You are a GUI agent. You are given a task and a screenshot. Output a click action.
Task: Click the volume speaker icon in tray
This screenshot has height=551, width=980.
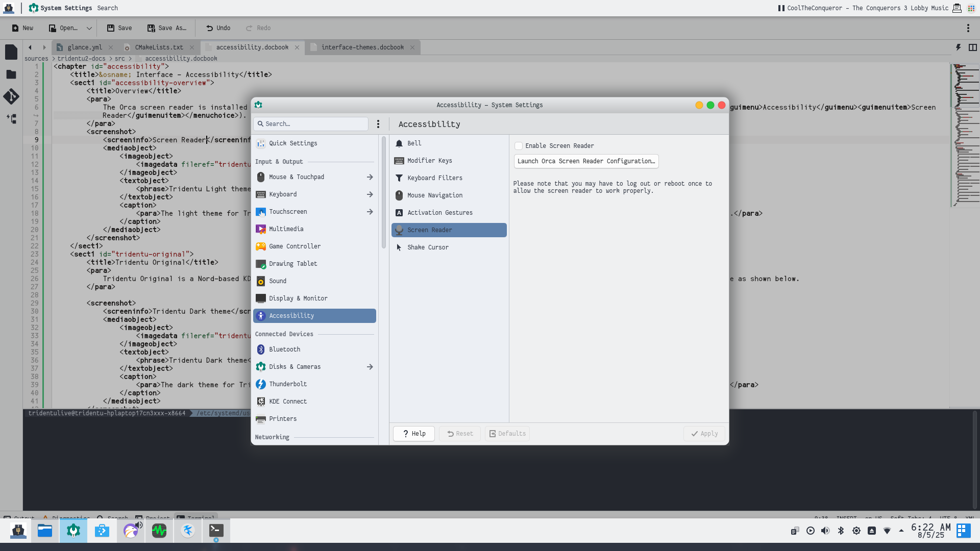825,531
